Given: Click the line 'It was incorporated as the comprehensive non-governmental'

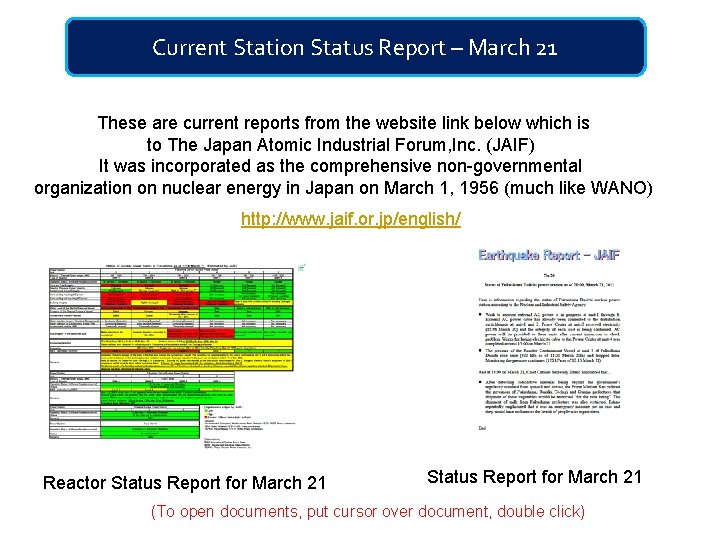Looking at the screenshot, I should [x=340, y=166].
